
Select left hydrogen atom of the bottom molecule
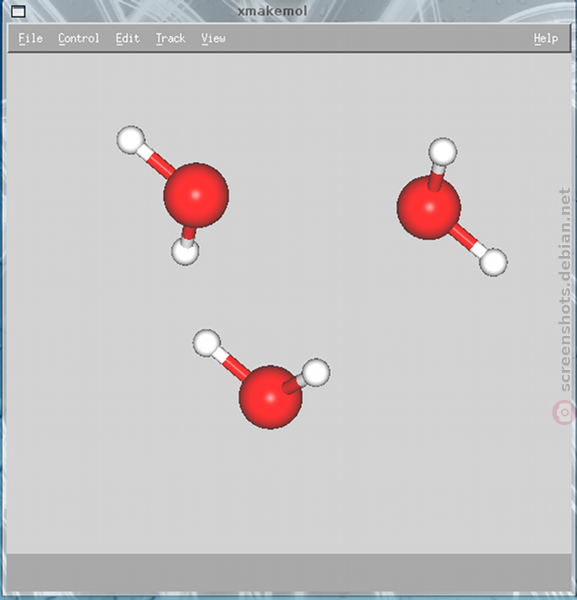207,343
